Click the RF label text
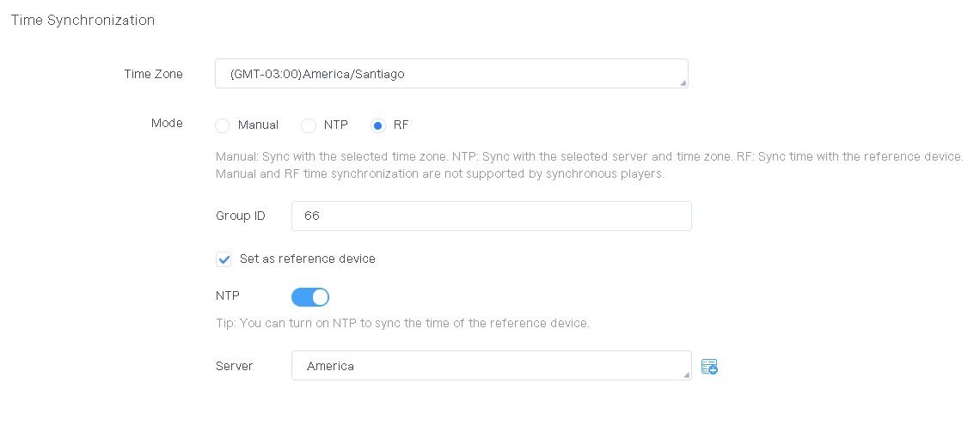 (x=401, y=125)
